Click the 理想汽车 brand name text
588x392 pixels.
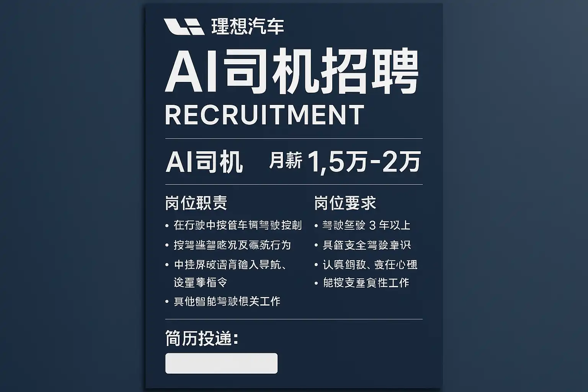247,26
